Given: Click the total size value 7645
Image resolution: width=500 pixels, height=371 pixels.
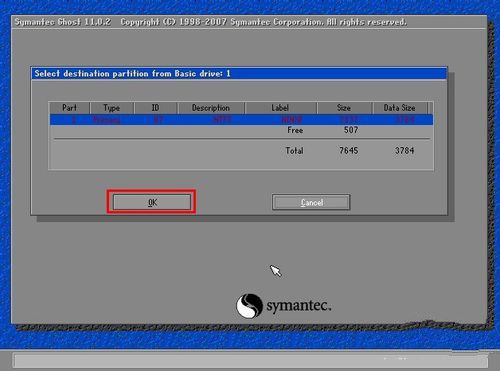Looking at the screenshot, I should tap(349, 151).
